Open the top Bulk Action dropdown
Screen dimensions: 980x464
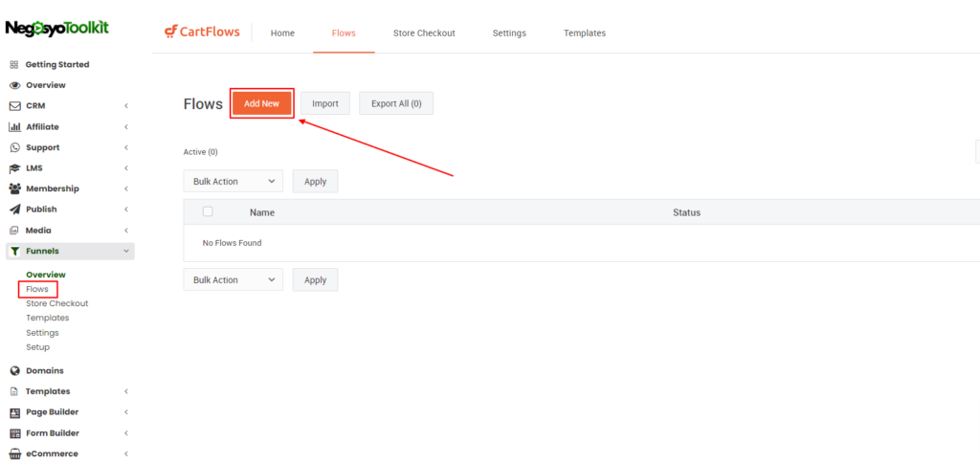pos(234,181)
